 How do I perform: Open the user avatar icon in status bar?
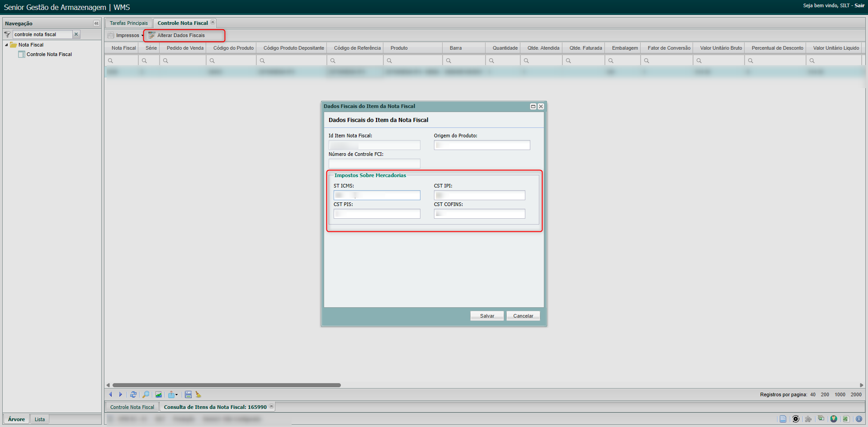pos(834,419)
